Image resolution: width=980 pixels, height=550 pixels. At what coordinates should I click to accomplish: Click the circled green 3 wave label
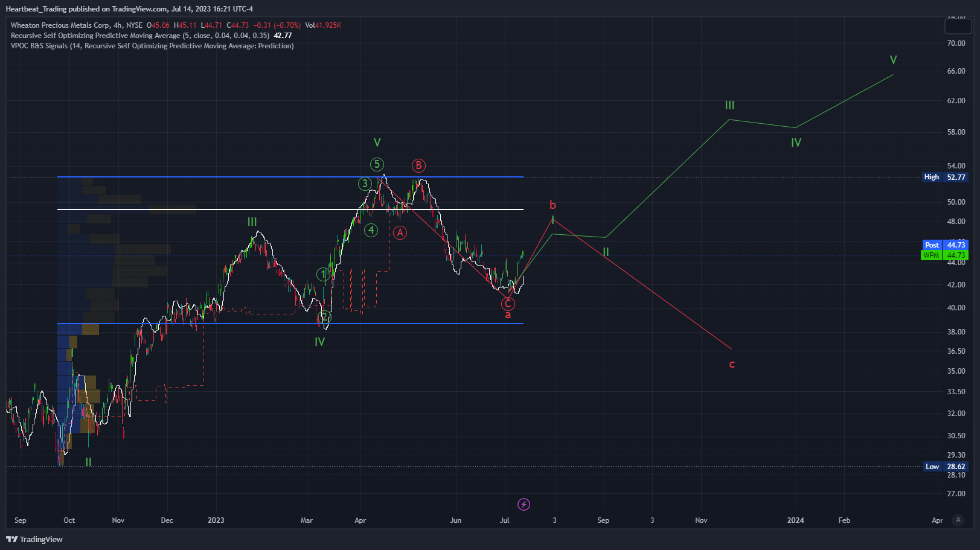point(364,184)
